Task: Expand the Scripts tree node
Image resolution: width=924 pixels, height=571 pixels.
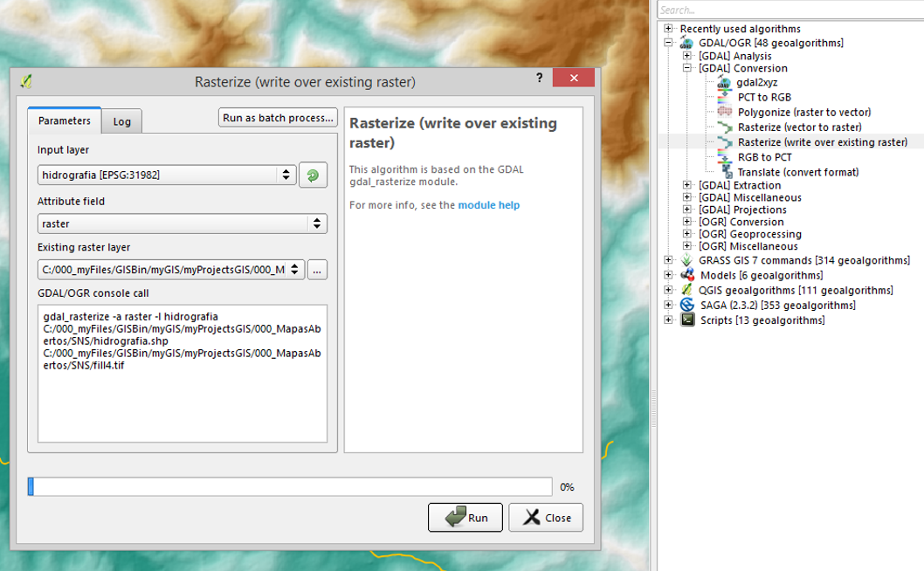Action: point(668,320)
